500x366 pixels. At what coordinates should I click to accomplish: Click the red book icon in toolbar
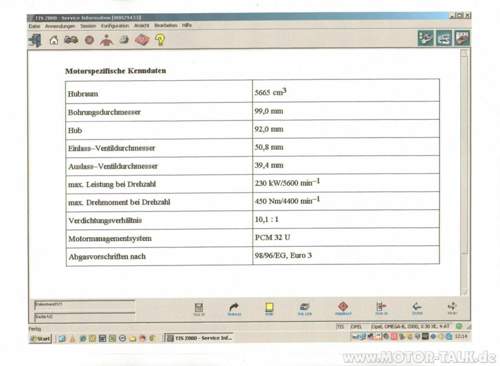[x=142, y=40]
